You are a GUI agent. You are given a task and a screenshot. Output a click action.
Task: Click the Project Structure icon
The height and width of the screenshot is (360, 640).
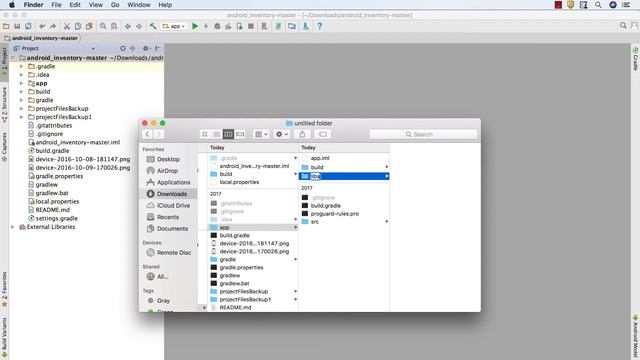click(x=292, y=26)
